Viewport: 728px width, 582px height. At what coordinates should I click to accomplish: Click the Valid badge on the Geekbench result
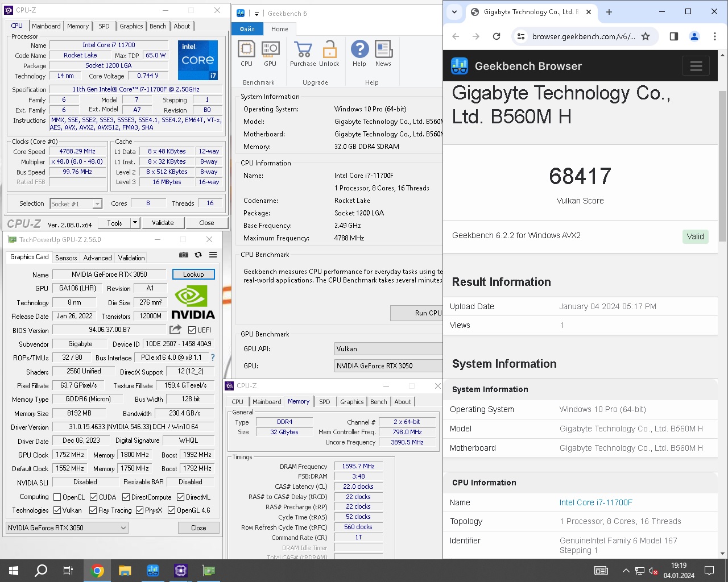coord(695,236)
